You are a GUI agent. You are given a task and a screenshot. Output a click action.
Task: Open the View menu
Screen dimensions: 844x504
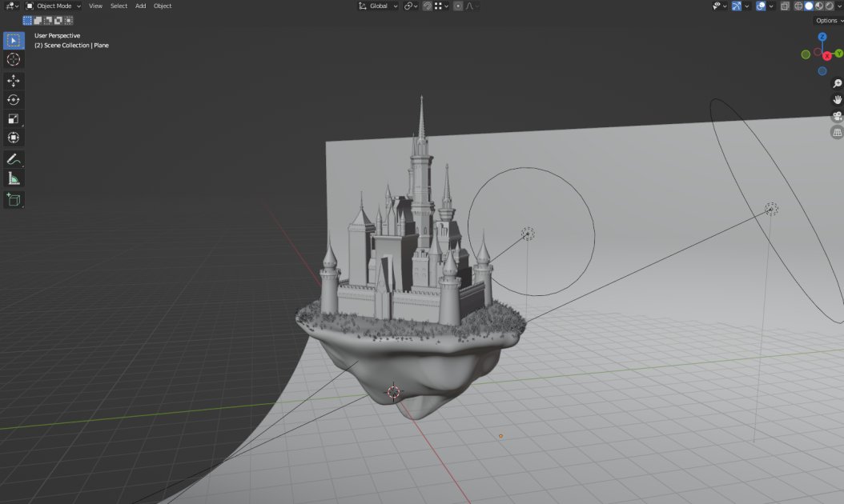95,6
